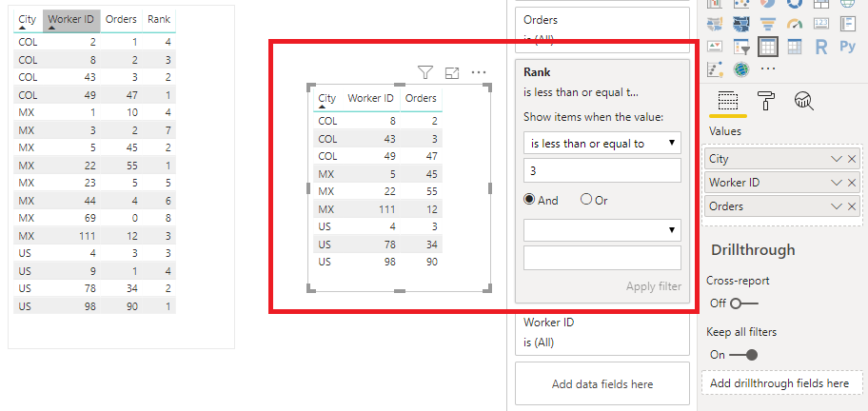The image size is (868, 411).
Task: Select the Slicer visualization icon
Action: click(x=741, y=47)
